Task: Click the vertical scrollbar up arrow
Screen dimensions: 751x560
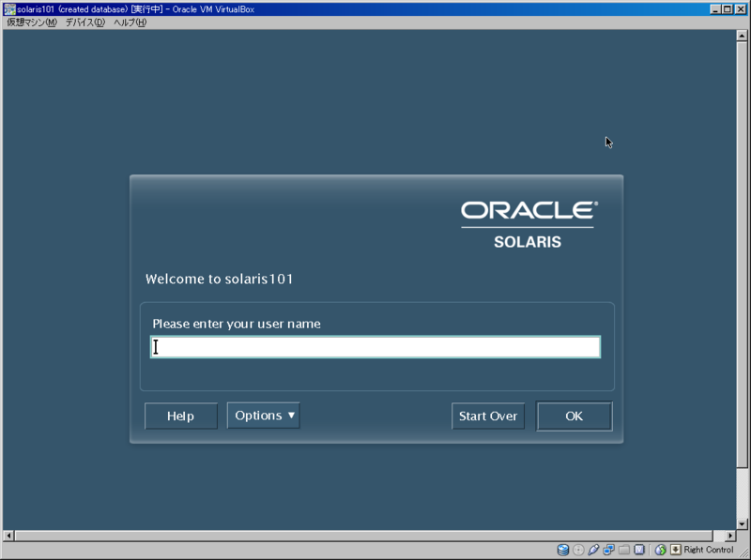Action: [742, 36]
